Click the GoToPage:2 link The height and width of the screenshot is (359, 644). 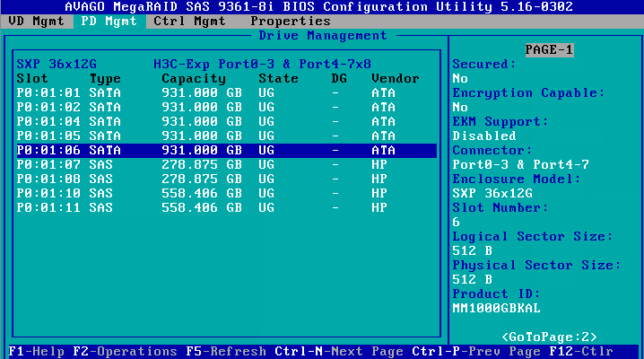coord(549,337)
